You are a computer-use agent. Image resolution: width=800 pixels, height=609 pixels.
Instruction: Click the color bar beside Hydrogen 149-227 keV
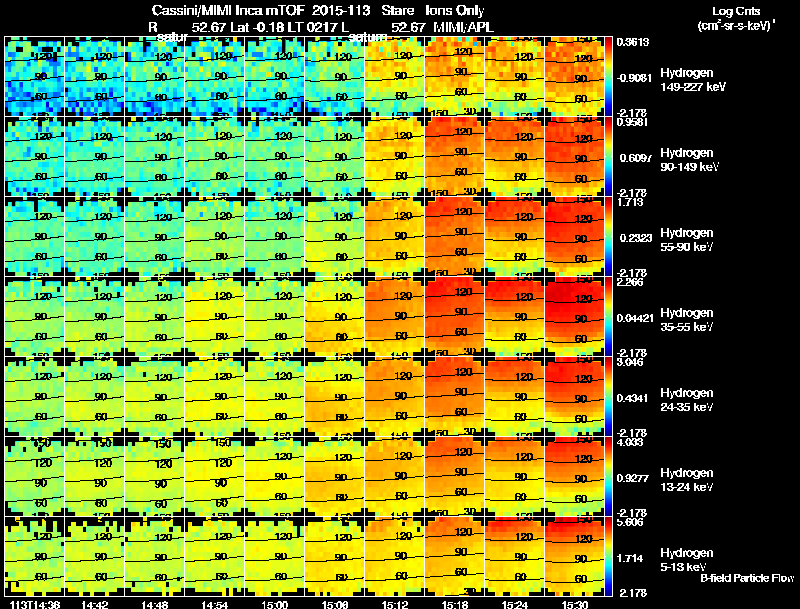pyautogui.click(x=608, y=77)
